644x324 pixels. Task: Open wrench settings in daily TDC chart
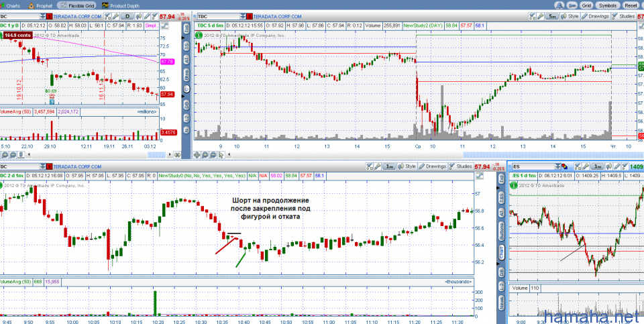click(115, 16)
